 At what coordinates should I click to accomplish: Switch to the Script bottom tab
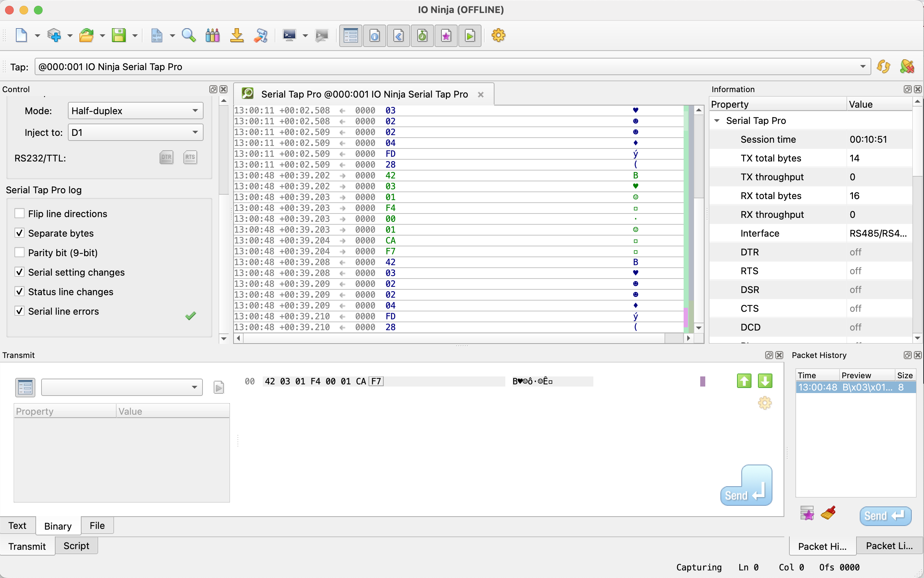(77, 546)
